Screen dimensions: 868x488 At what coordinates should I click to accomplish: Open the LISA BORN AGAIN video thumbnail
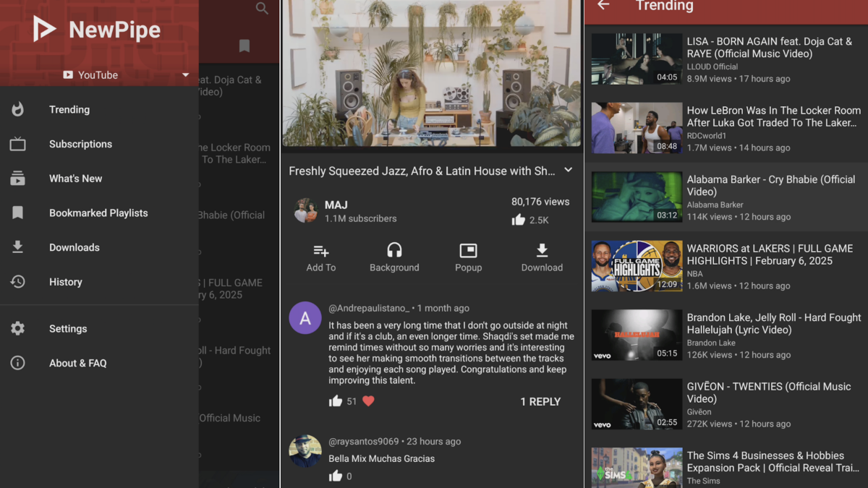point(637,58)
